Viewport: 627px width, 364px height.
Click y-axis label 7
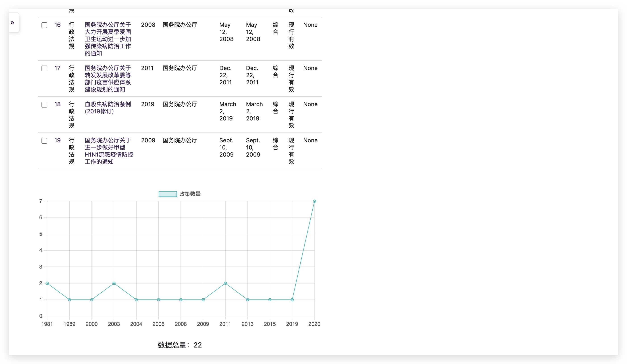(x=41, y=201)
